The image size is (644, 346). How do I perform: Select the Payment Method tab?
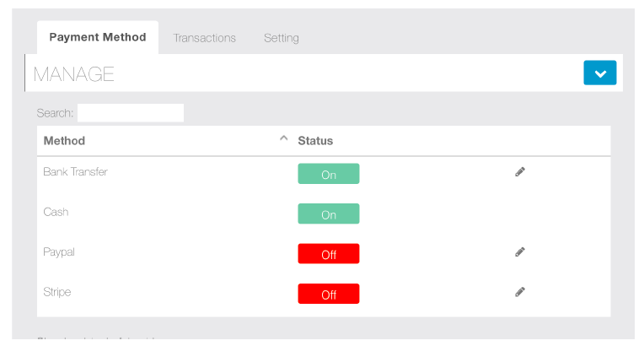pyautogui.click(x=98, y=37)
